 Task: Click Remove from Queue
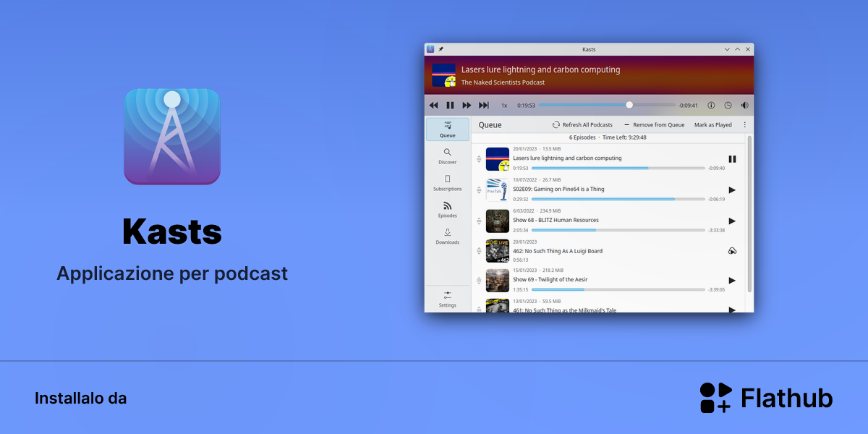(654, 125)
